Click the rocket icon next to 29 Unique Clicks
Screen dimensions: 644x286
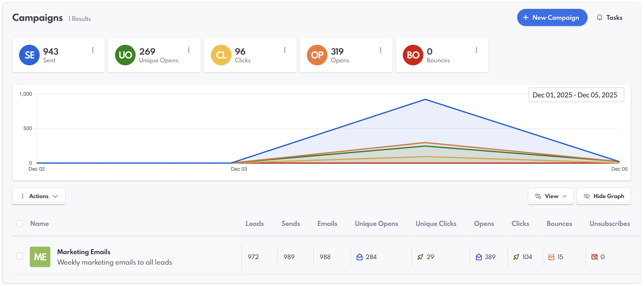click(x=420, y=256)
